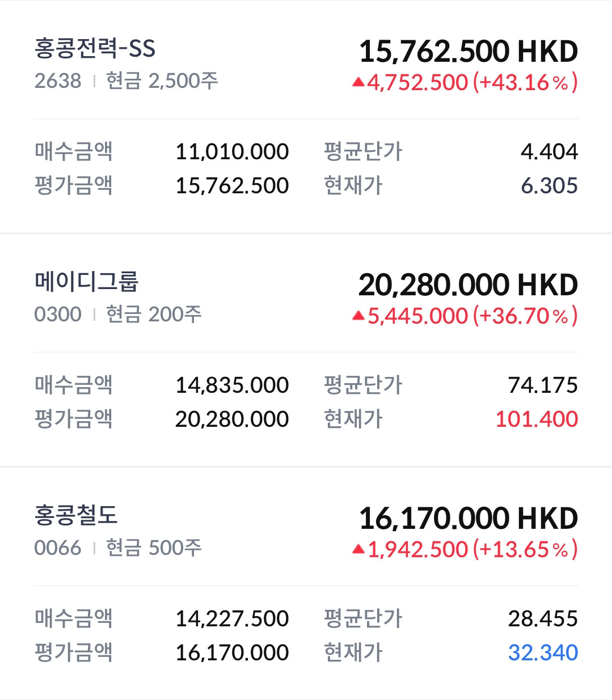Tap stock code 0066 cash 500 shares
Screen dimensions: 612x700
click(x=118, y=548)
